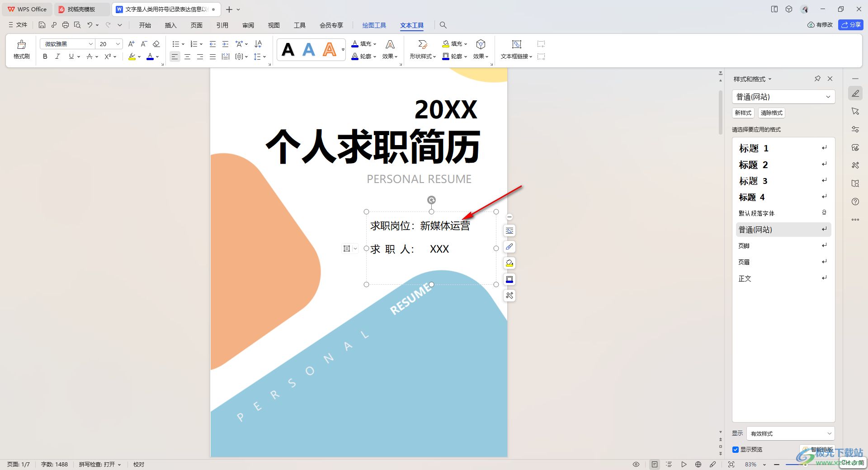This screenshot has width=868, height=470.
Task: Click 拼写检查 in status bar
Action: tap(100, 464)
